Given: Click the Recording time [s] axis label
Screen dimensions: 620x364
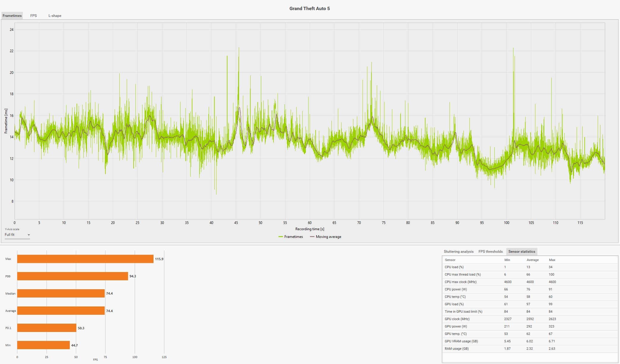Looking at the screenshot, I should [x=310, y=229].
